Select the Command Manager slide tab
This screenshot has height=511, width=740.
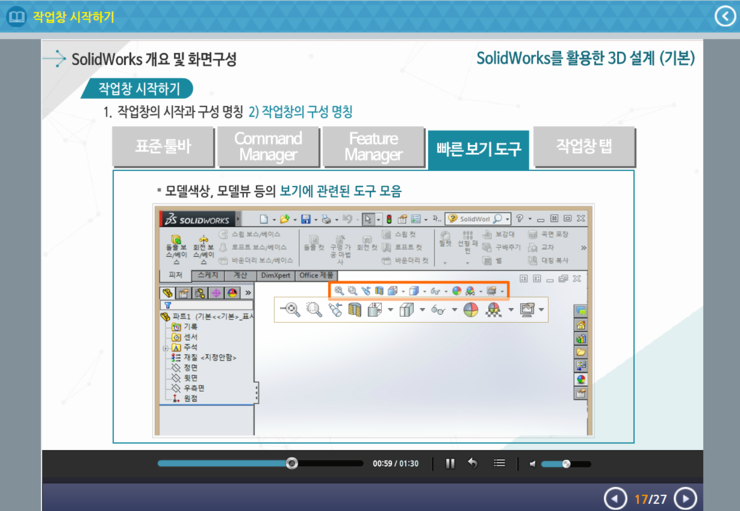pos(268,146)
